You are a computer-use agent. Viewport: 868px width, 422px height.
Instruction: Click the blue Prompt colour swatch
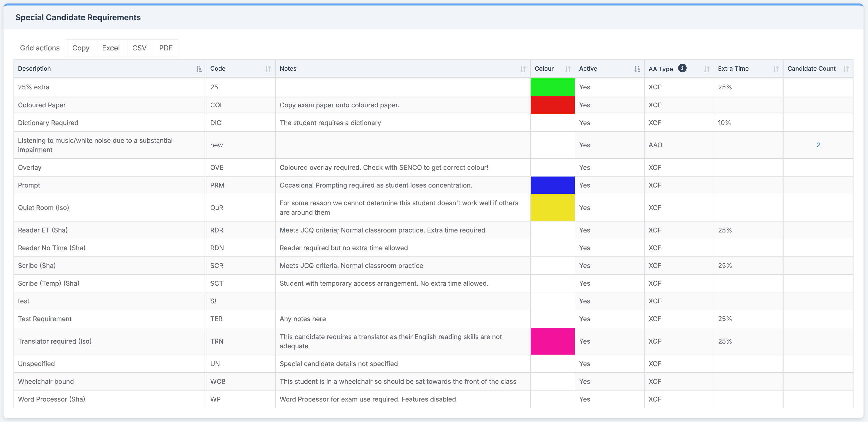[x=552, y=185]
